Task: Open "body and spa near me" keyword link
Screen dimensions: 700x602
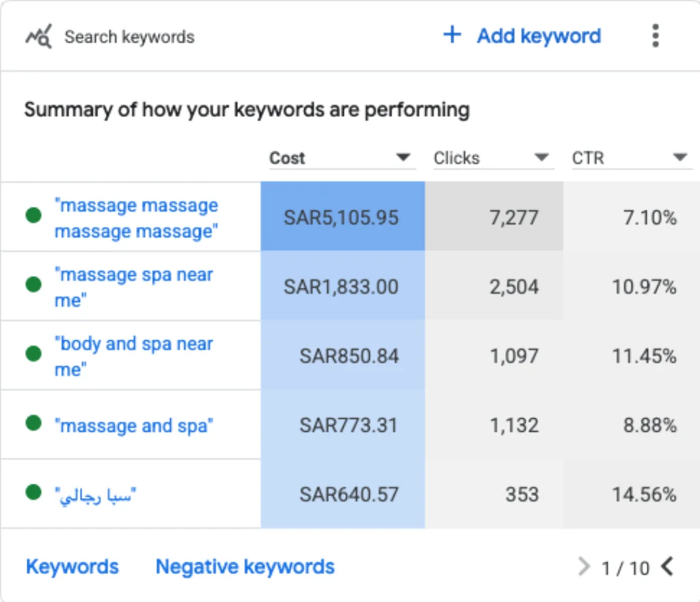Action: [x=133, y=356]
